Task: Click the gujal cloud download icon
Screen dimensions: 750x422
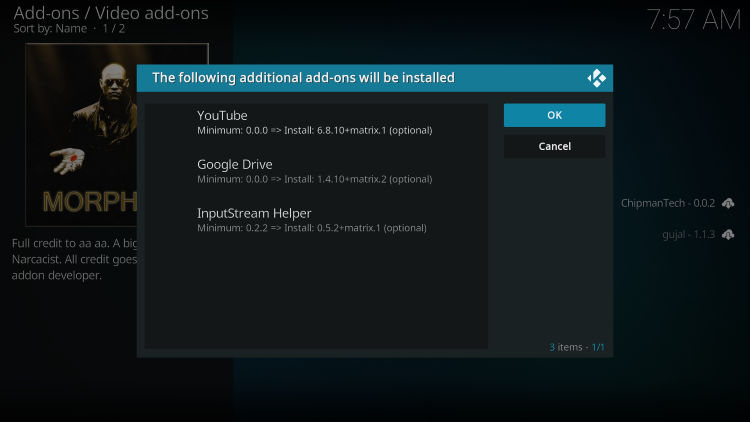Action: pos(728,234)
